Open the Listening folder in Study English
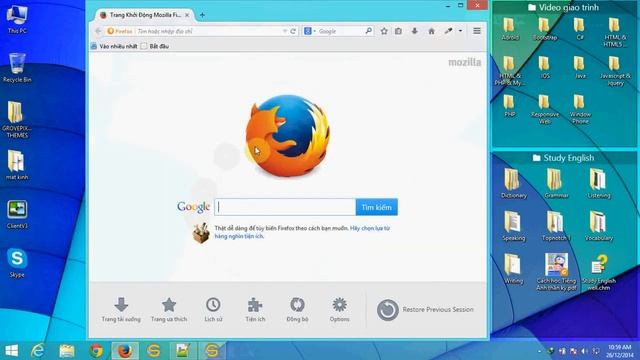This screenshot has width=640, height=360. coord(599,183)
